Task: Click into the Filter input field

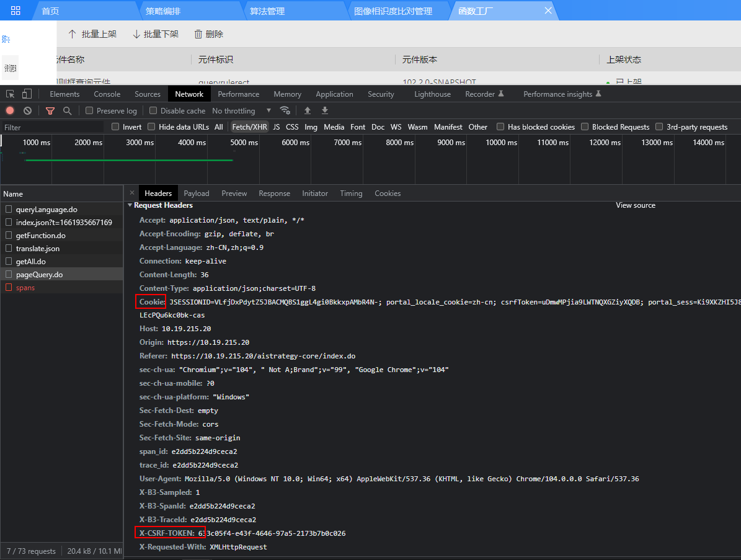Action: [52, 127]
